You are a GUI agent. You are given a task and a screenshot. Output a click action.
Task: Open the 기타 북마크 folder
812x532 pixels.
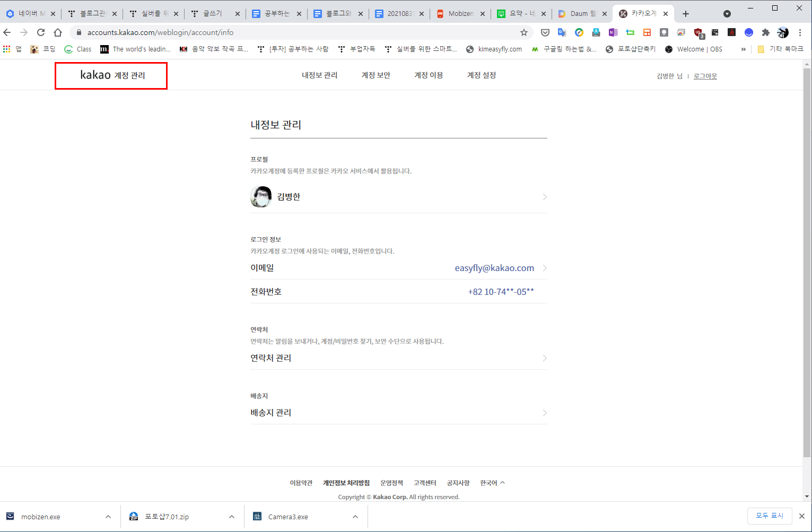[x=780, y=49]
